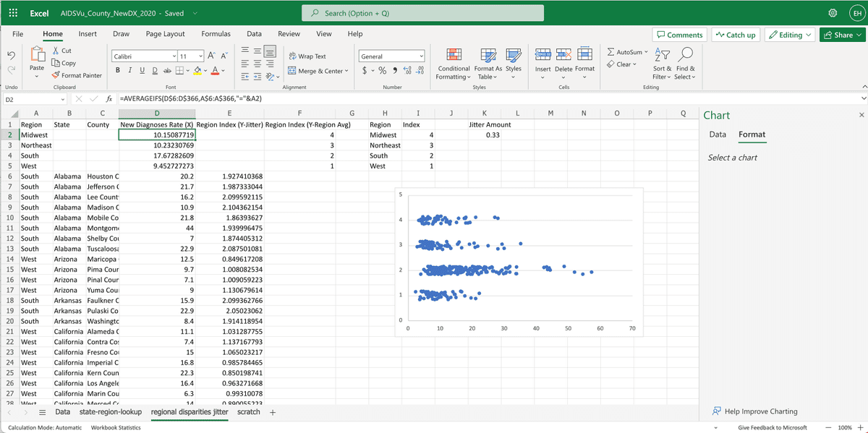The image size is (868, 433).
Task: Select the Data tab in Chart pane
Action: [x=718, y=134]
